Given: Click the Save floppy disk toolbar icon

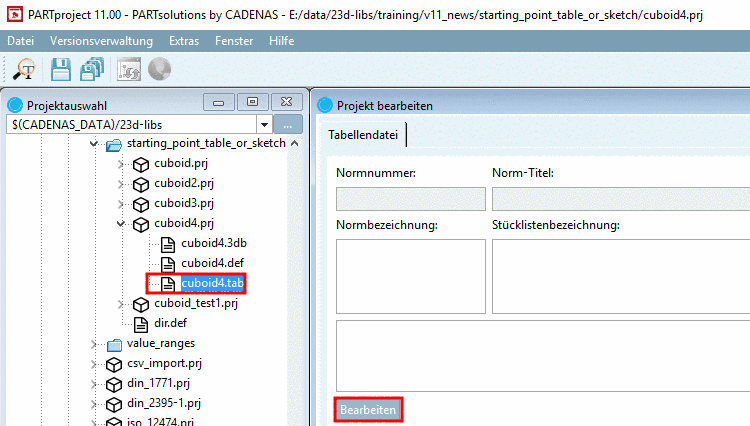Looking at the screenshot, I should click(x=61, y=69).
